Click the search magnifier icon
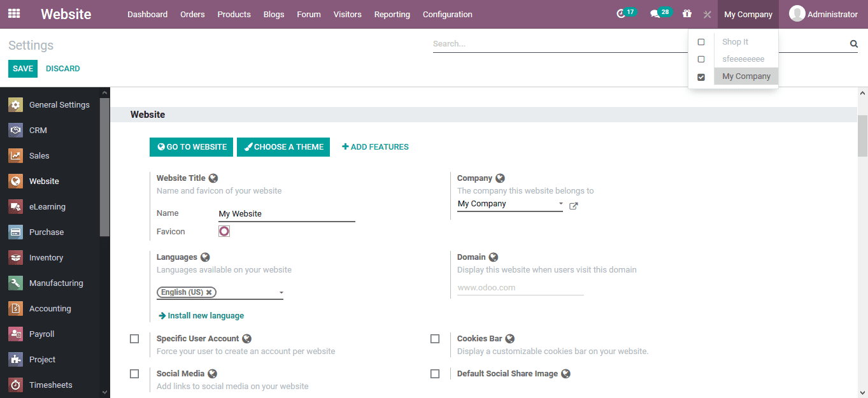The image size is (868, 398). pyautogui.click(x=853, y=43)
